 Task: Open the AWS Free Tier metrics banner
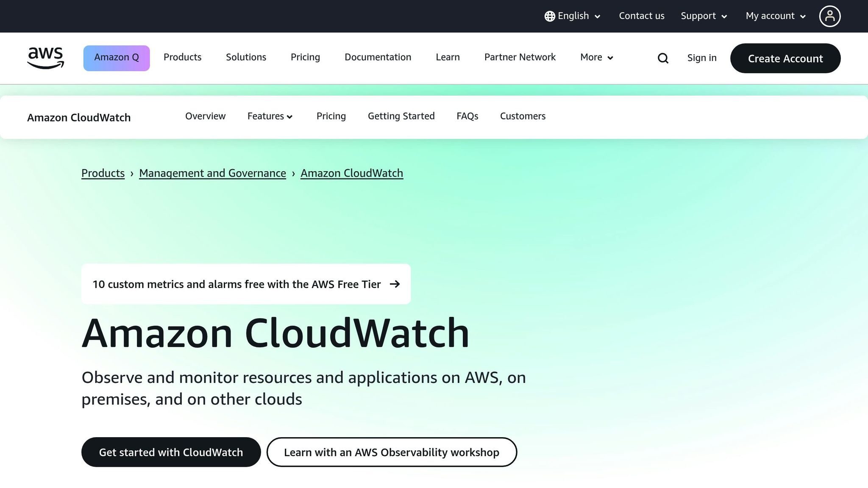point(246,284)
